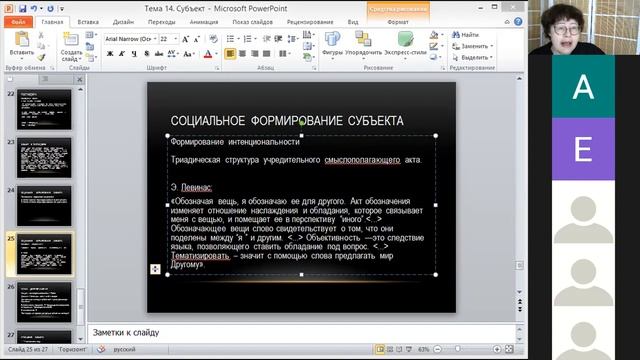640x360 pixels.
Task: Align text to the right
Action: [x=255, y=53]
